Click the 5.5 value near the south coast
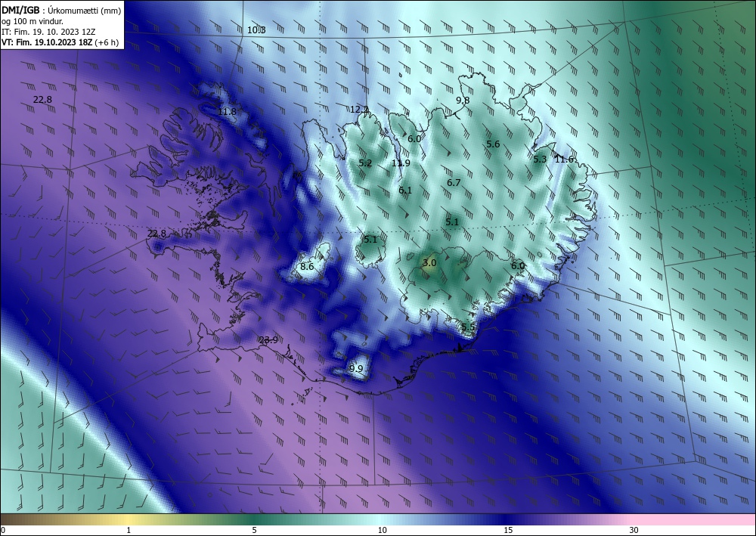The height and width of the screenshot is (536, 756). pyautogui.click(x=468, y=327)
